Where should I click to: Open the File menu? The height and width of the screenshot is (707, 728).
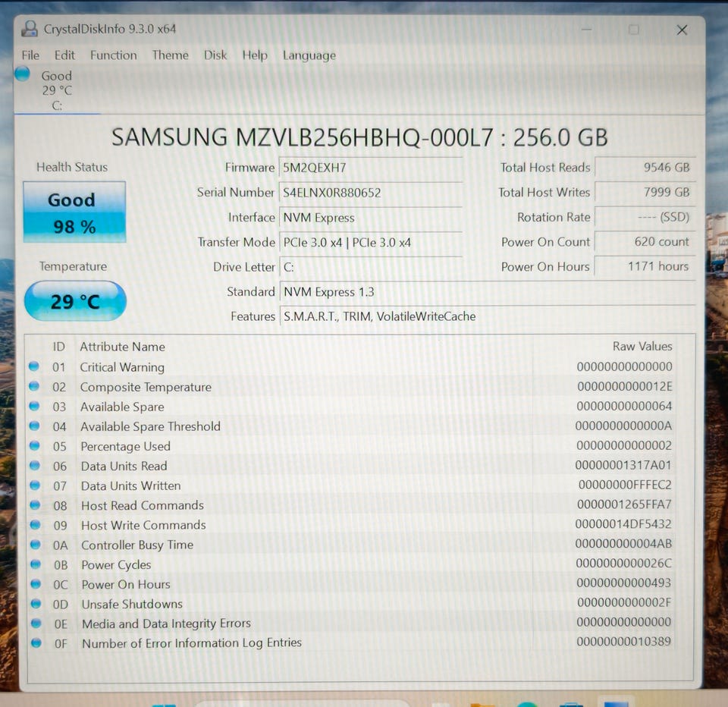[x=30, y=55]
